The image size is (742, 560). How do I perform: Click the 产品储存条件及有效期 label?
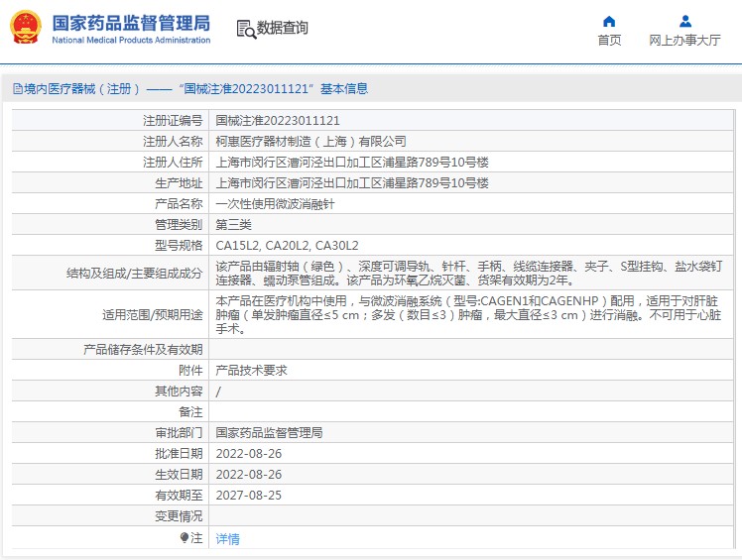coord(143,350)
